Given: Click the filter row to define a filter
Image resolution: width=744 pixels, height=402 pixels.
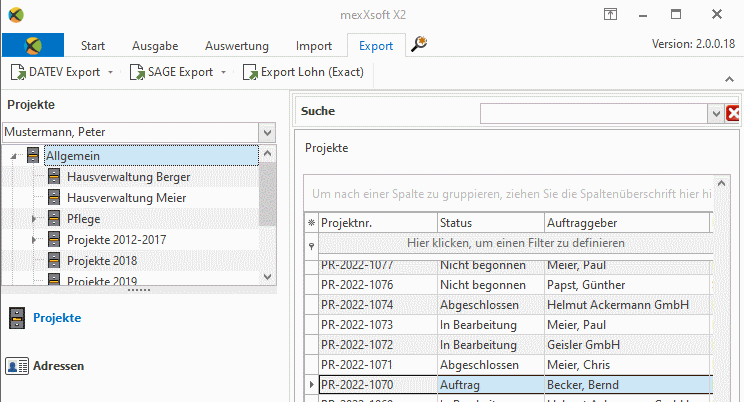Looking at the screenshot, I should [515, 243].
